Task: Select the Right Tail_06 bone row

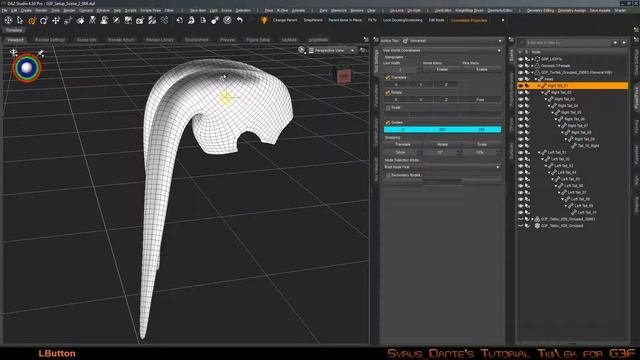Action: click(573, 119)
